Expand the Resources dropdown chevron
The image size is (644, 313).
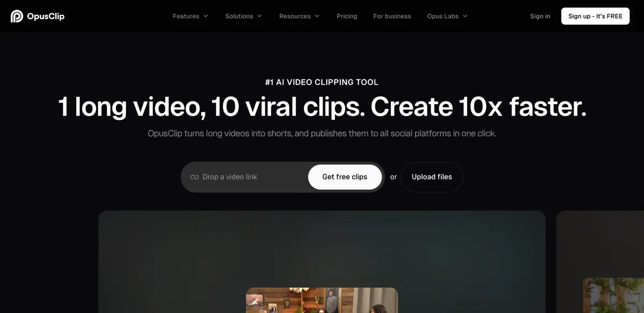click(x=317, y=16)
